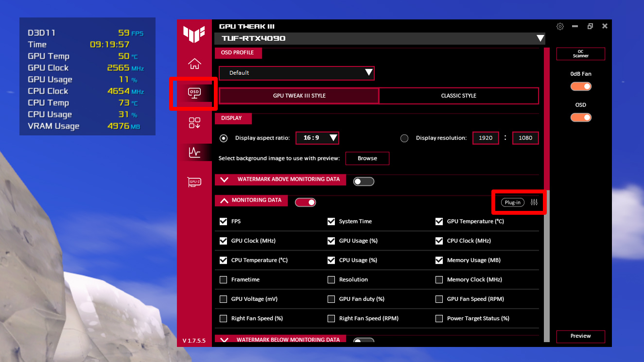This screenshot has height=362, width=644.
Task: Click the gray vertical scrollbar
Action: pyautogui.click(x=547, y=265)
